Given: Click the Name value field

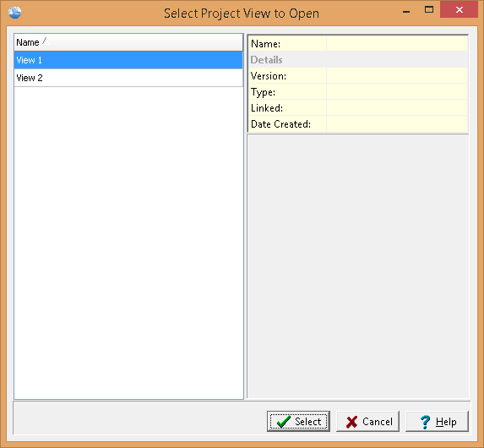Looking at the screenshot, I should 397,44.
